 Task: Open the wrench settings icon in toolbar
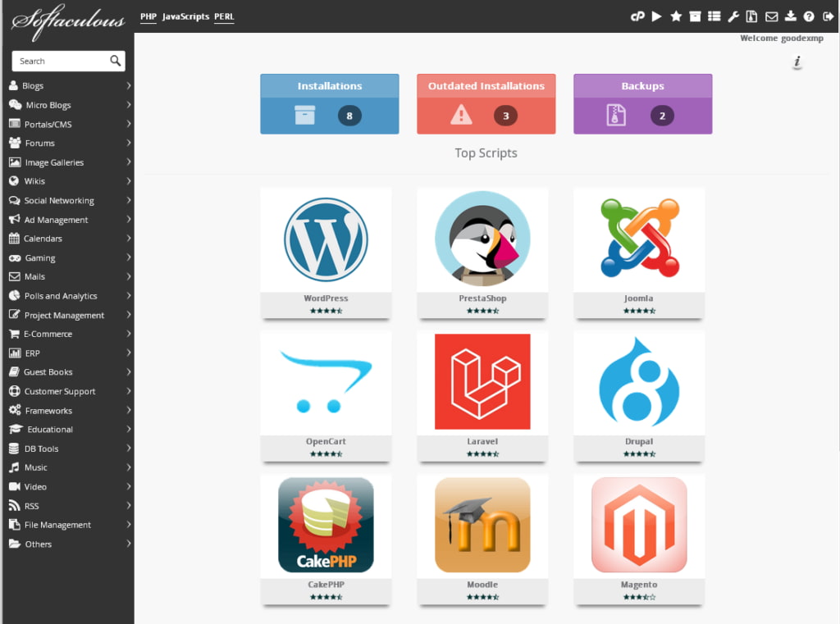tap(733, 16)
